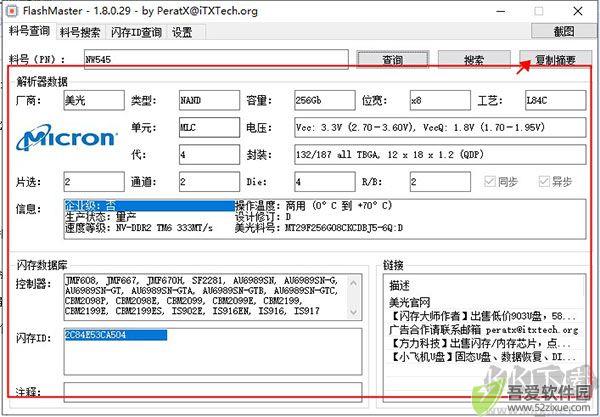Click the 查询 query button
The height and width of the screenshot is (417, 600).
click(393, 60)
